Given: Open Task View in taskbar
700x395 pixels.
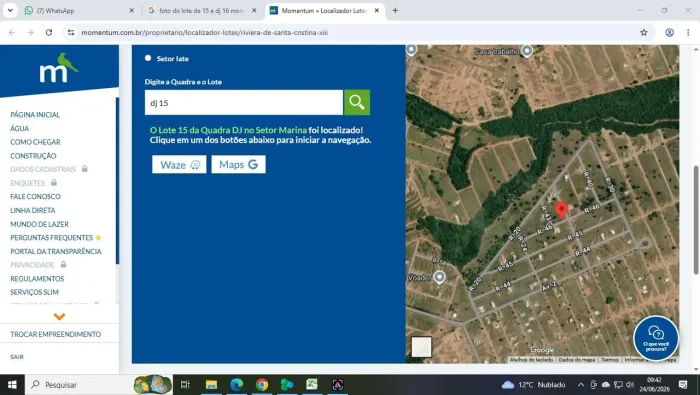Looking at the screenshot, I should coord(185,384).
